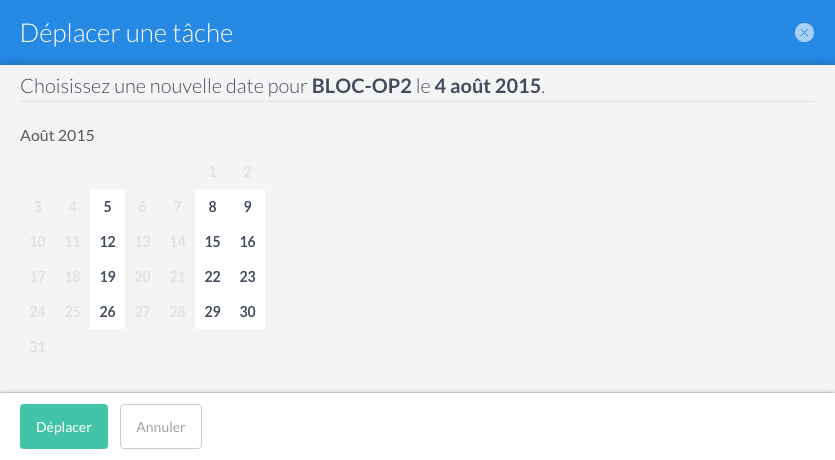This screenshot has width=835, height=460.
Task: Pick date 23 in the calendar
Action: click(x=248, y=277)
